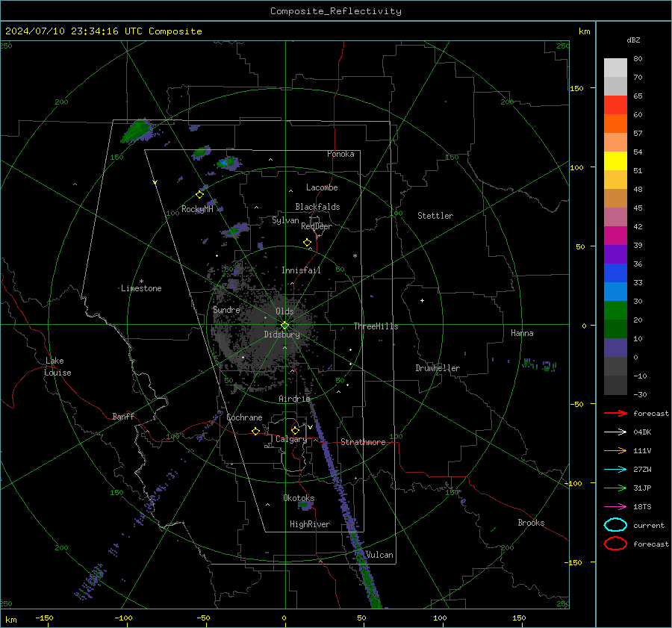Select the light blue 30-33 dBZ swatch
This screenshot has width=672, height=628.
tap(615, 292)
